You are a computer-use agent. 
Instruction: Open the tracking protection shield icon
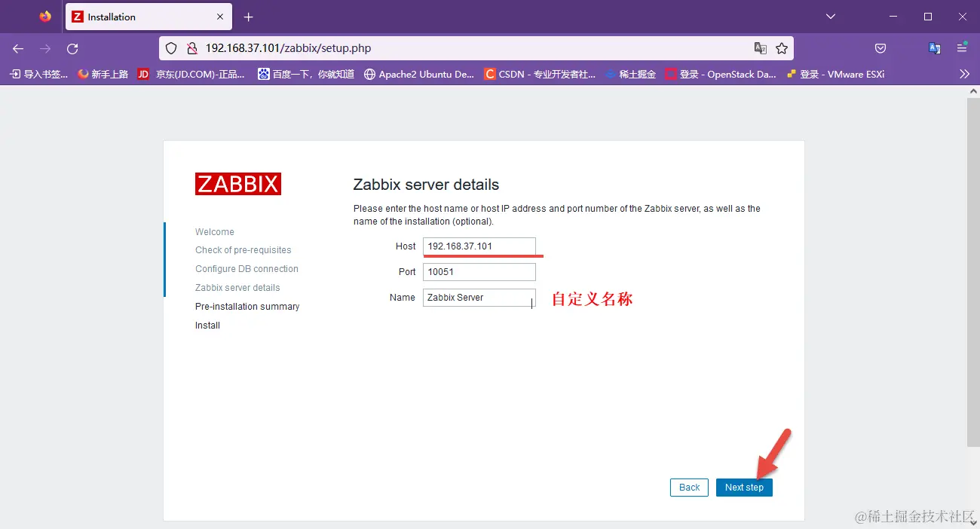pos(171,47)
